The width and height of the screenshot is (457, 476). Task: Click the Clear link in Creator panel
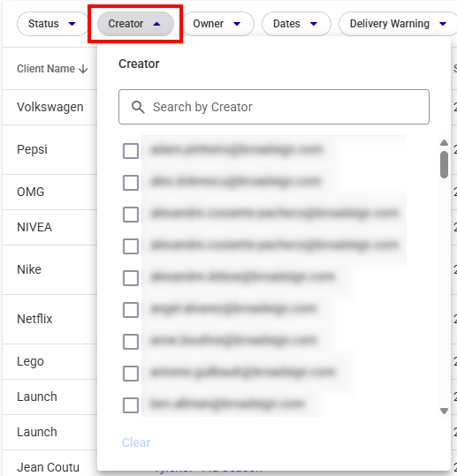(x=136, y=442)
